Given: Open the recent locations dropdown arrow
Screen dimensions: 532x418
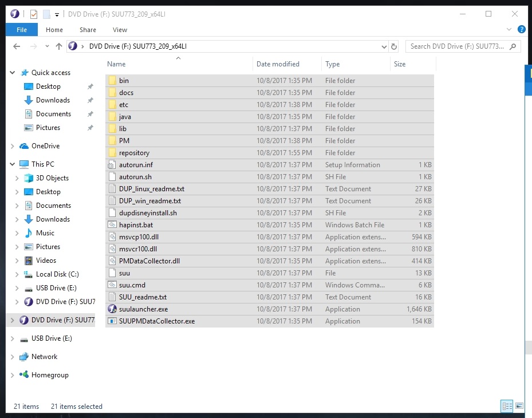Looking at the screenshot, I should (x=47, y=46).
